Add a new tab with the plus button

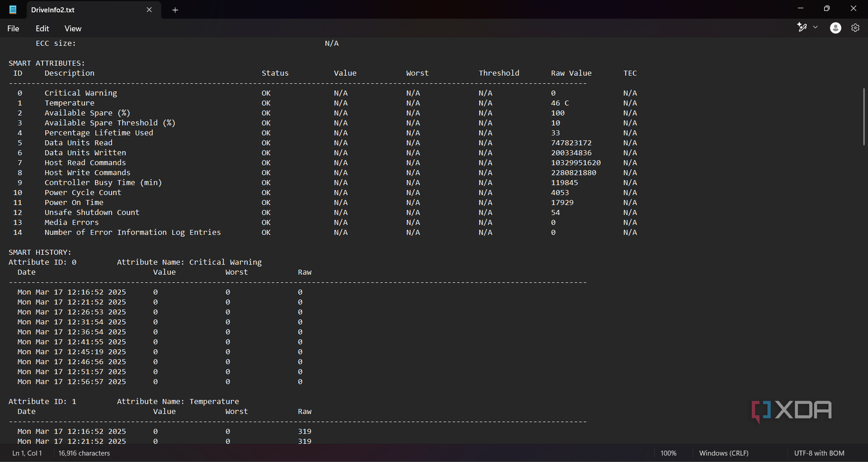coord(175,10)
